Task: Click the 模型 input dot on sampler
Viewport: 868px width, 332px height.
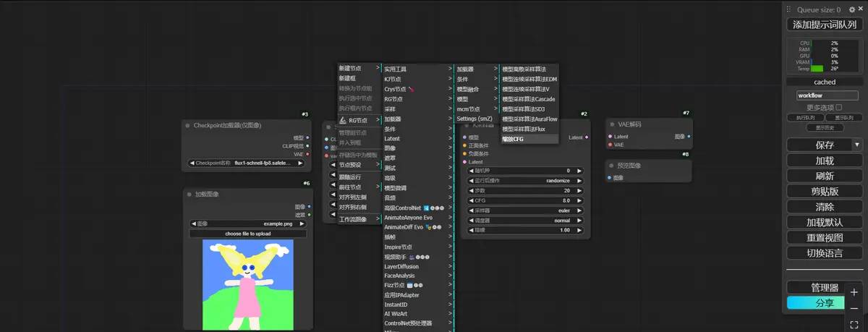Action: 464,137
